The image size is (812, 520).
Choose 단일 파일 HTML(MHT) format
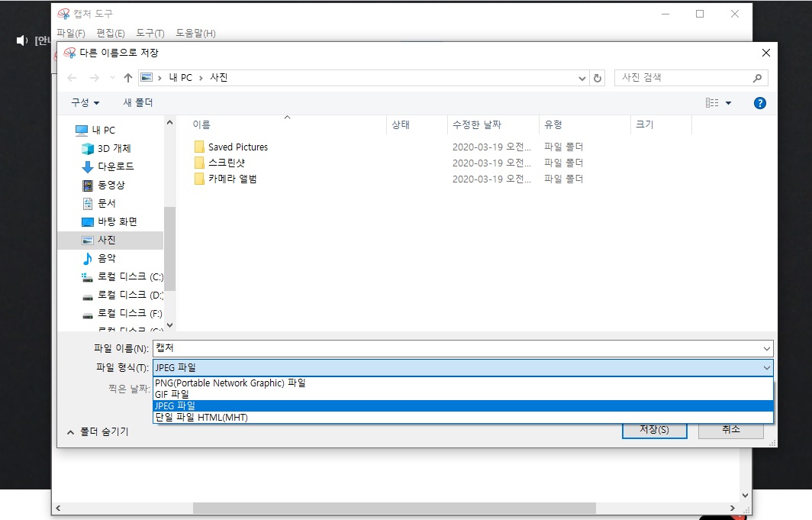click(463, 417)
